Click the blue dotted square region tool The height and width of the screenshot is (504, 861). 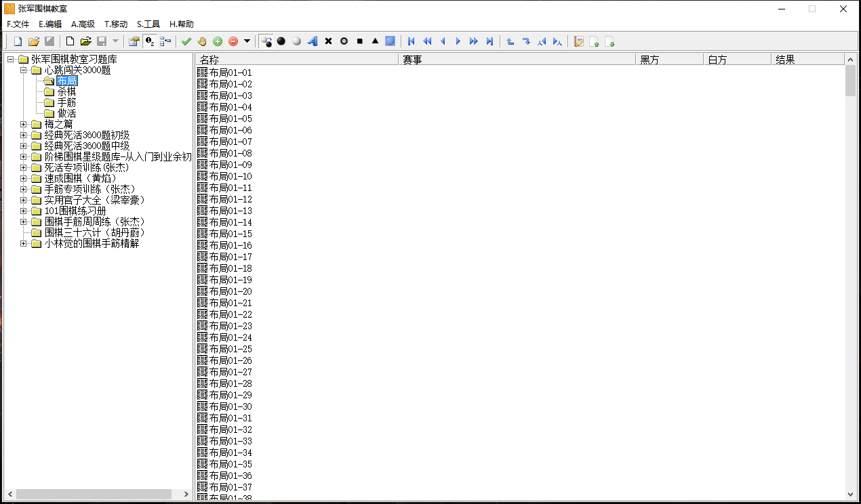tap(391, 41)
